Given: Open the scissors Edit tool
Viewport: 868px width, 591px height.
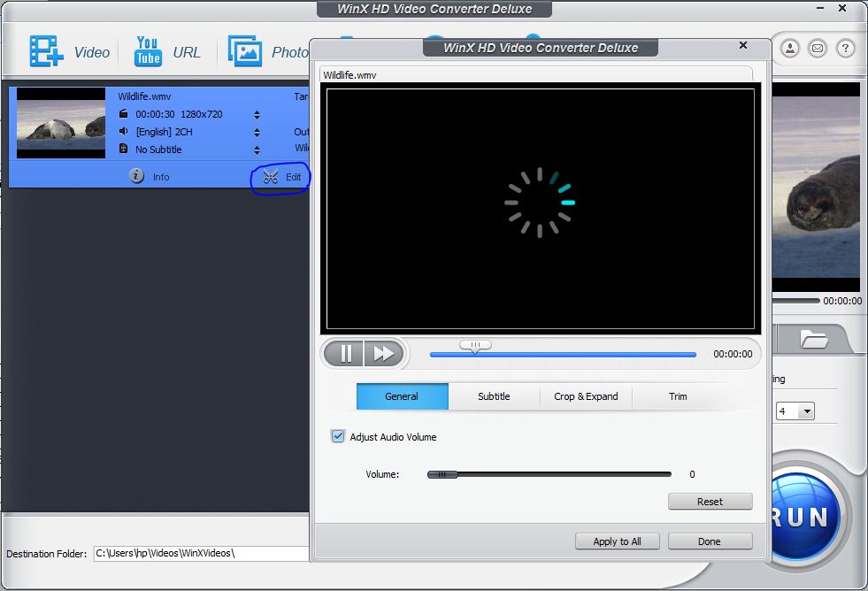Looking at the screenshot, I should coord(271,177).
